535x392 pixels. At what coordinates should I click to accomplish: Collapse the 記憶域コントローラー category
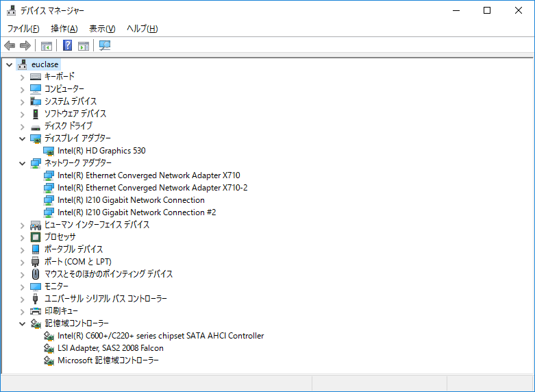tap(22, 323)
